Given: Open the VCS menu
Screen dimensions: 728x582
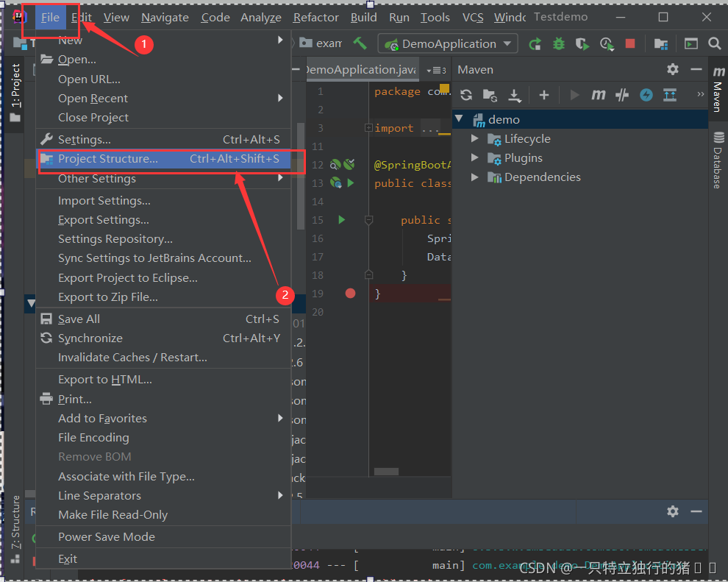Looking at the screenshot, I should click(x=473, y=18).
